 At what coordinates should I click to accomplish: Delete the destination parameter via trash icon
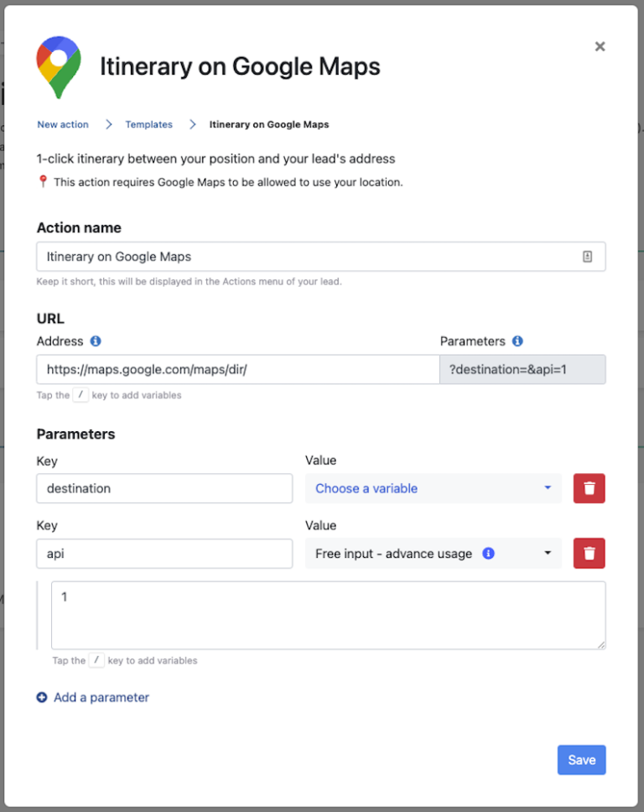[x=589, y=488]
